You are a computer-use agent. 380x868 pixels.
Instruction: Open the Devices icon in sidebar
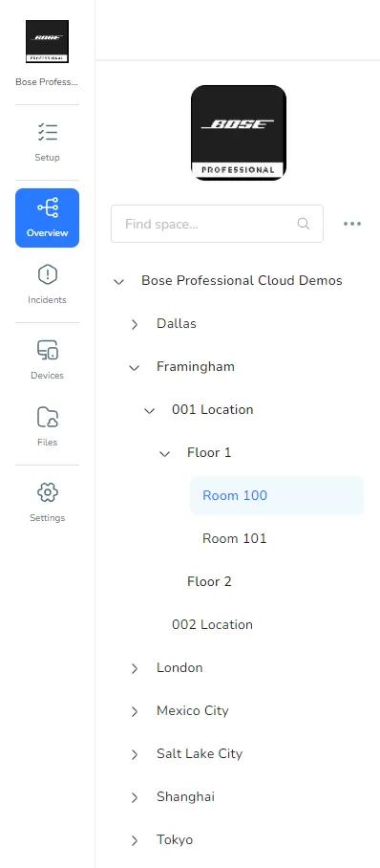(x=48, y=350)
